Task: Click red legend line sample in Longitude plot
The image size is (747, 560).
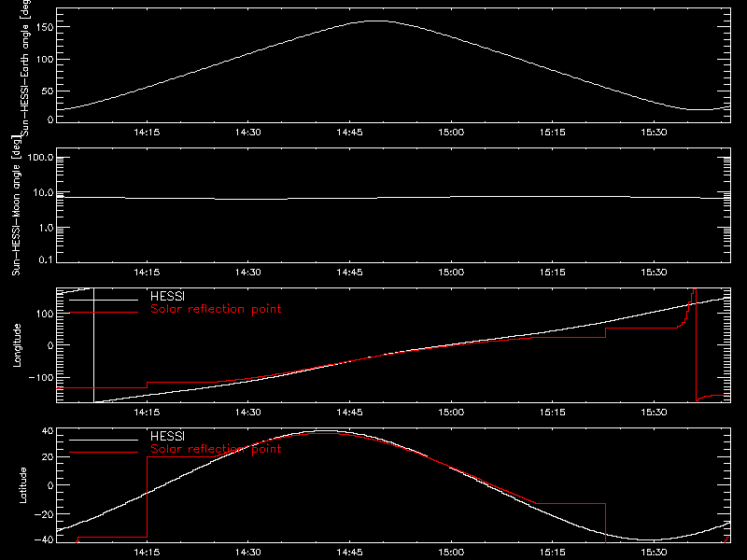Action: coord(104,312)
